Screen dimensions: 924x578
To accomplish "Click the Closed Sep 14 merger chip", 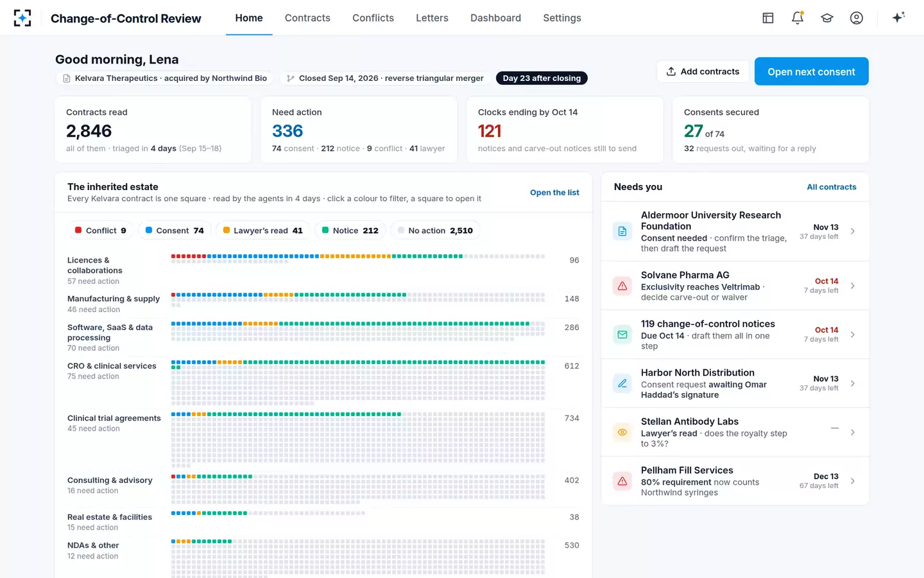I will [385, 78].
